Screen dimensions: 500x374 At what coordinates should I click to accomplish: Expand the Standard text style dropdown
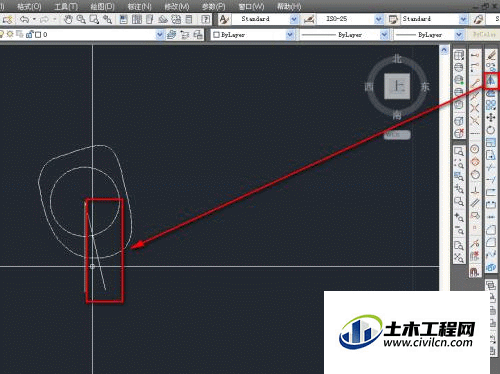pos(294,19)
